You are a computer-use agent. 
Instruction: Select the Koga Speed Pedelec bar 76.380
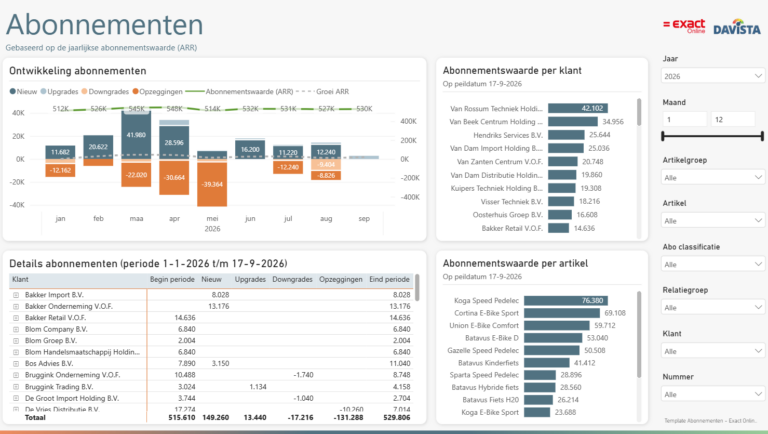coord(566,300)
